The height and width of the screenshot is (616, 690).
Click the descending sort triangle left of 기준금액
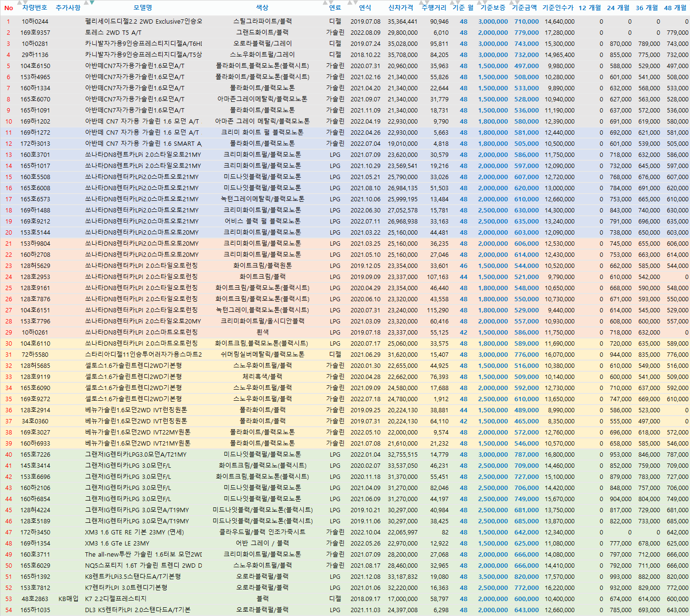[516, 3]
